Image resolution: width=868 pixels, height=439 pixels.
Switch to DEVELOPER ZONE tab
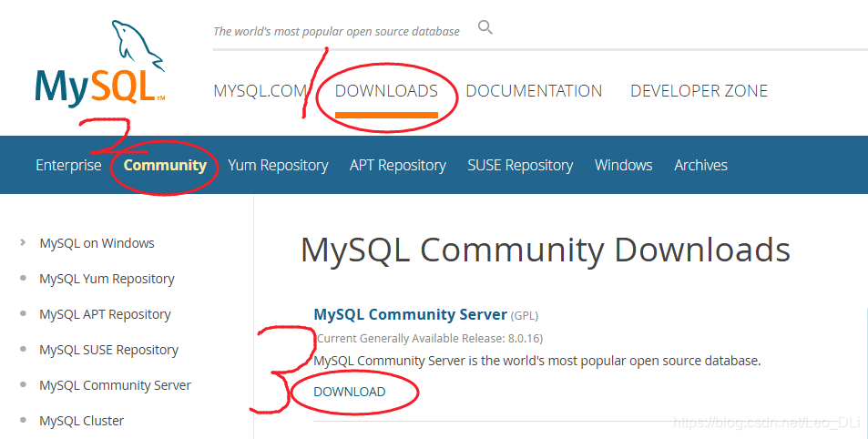[x=699, y=91]
